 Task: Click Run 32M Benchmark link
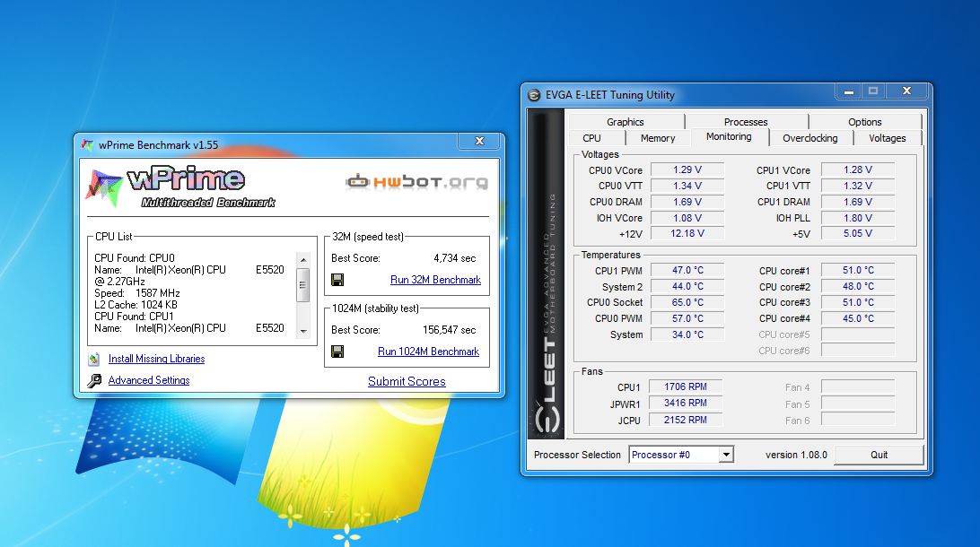(x=435, y=280)
